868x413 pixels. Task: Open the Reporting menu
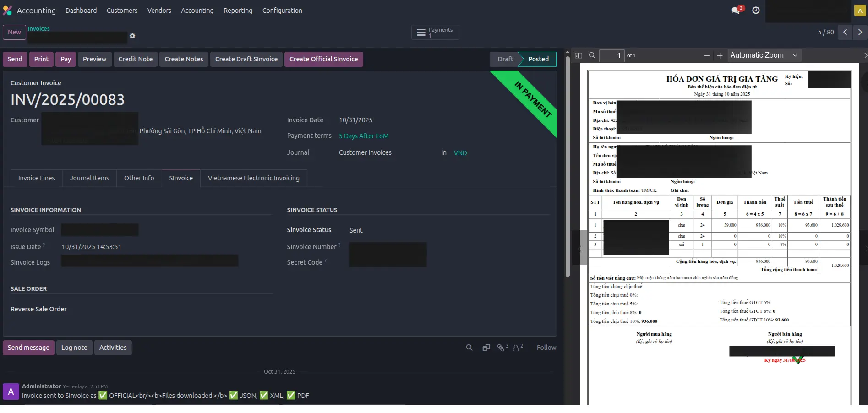click(x=238, y=11)
